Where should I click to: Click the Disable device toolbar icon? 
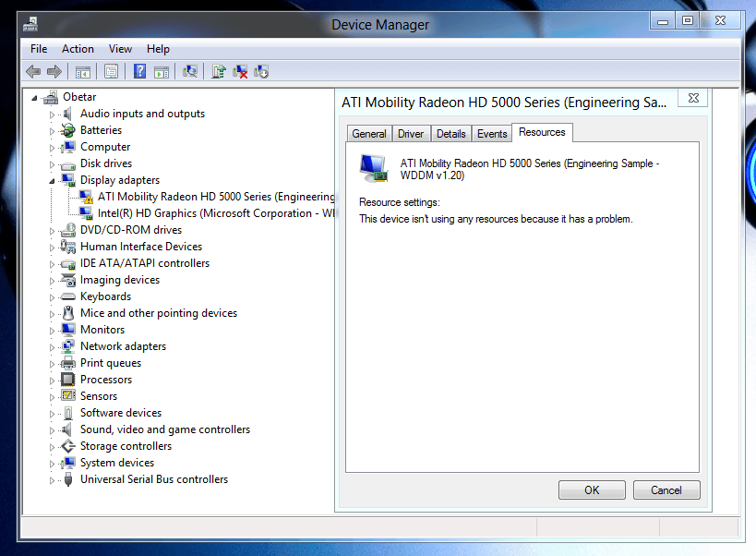coord(261,72)
